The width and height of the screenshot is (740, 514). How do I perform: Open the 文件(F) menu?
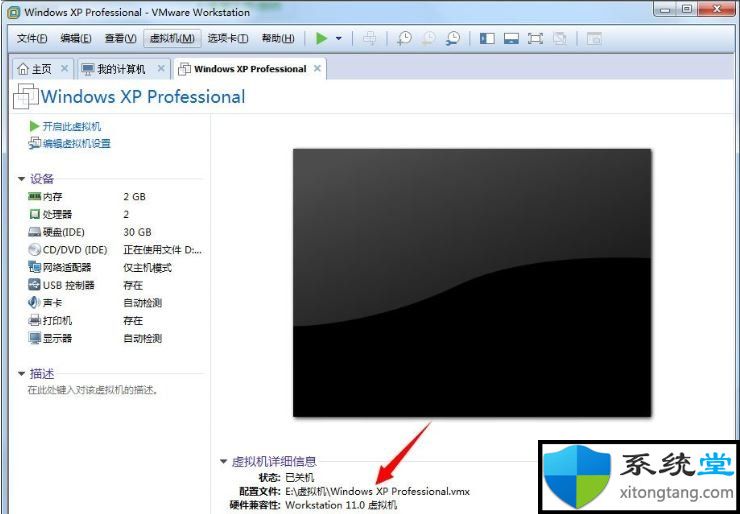[32, 39]
